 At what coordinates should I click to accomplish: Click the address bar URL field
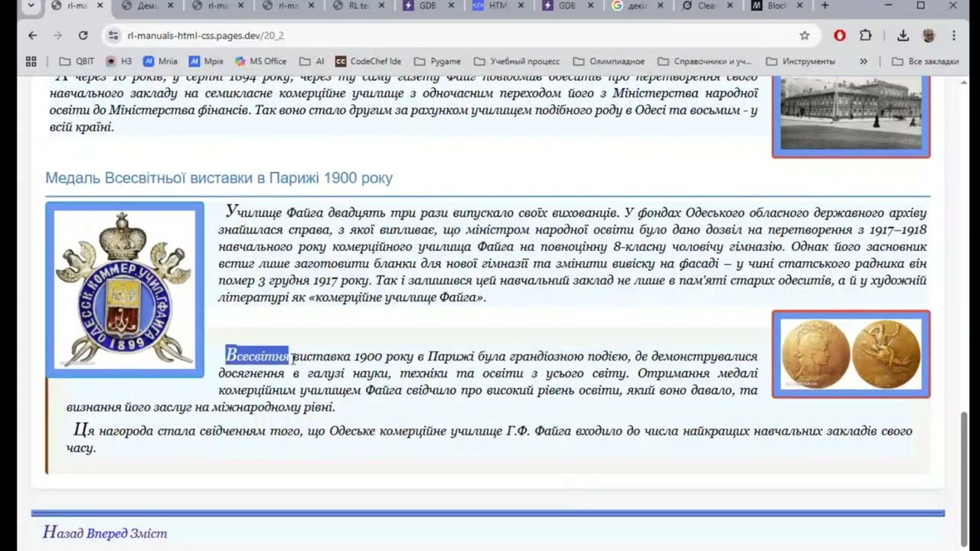point(459,35)
